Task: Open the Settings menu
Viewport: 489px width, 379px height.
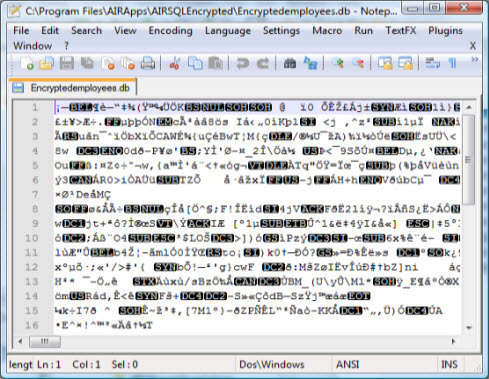Action: (281, 31)
